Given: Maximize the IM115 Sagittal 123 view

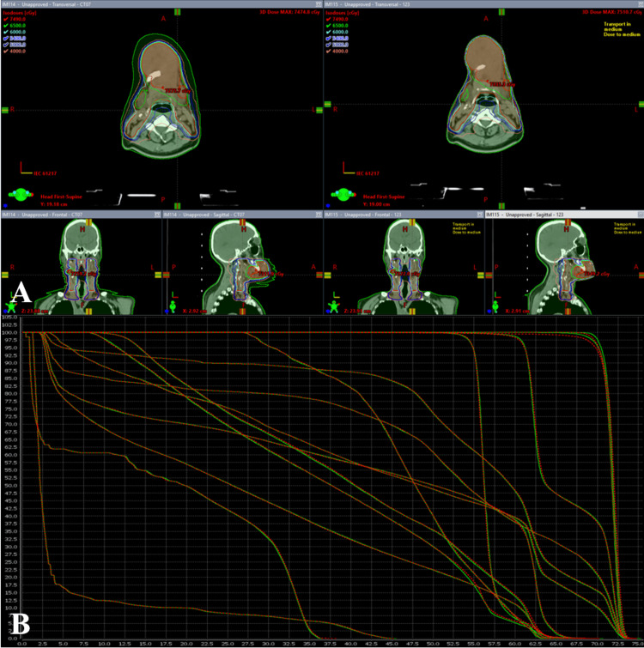Looking at the screenshot, I should [x=641, y=215].
